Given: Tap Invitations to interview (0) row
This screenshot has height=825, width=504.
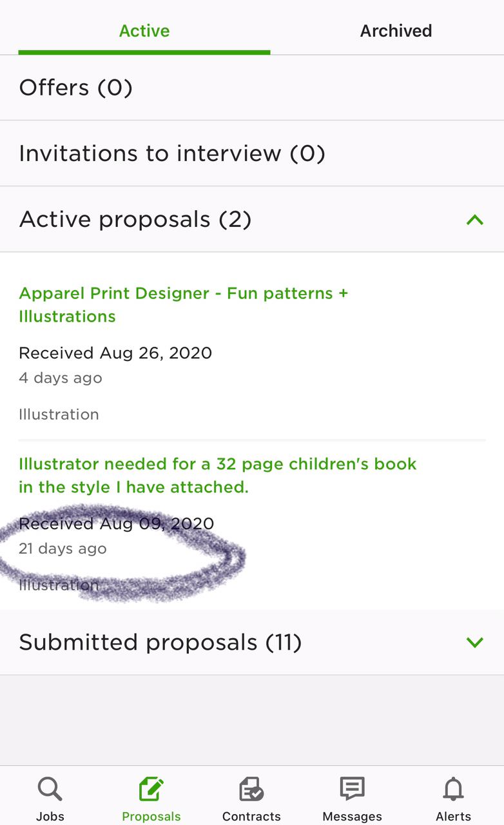Looking at the screenshot, I should (x=252, y=153).
